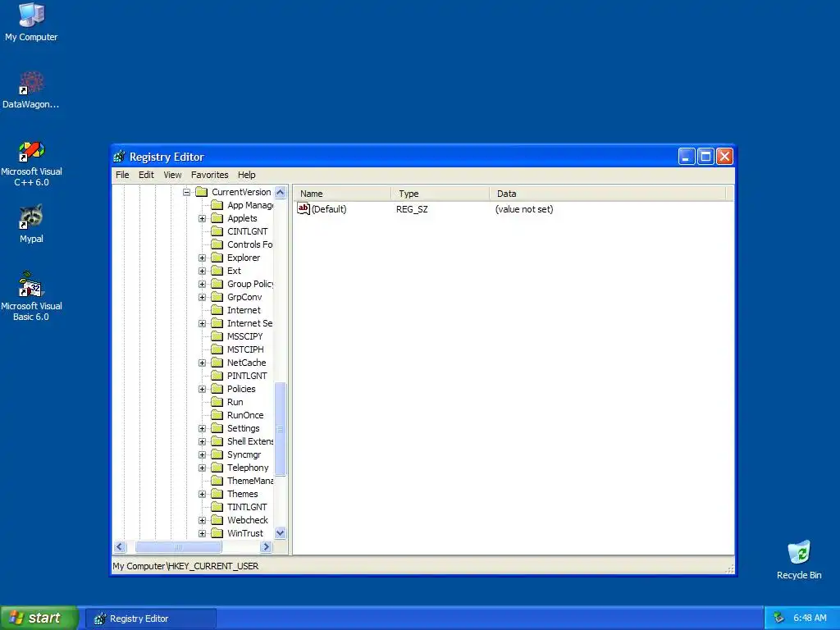
Task: Click Registry Editor taskbar button
Action: click(x=151, y=619)
